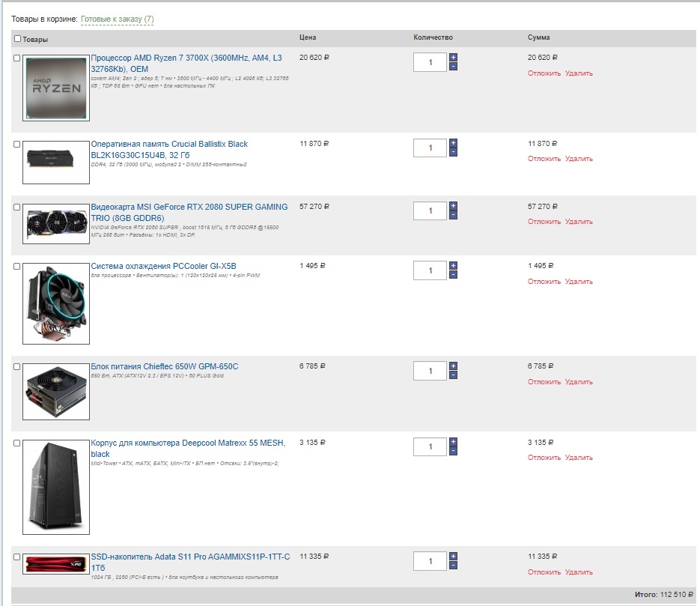Image resolution: width=700 pixels, height=606 pixels.
Task: Open the AMD Ryzen chip thumbnail image
Action: (56, 88)
